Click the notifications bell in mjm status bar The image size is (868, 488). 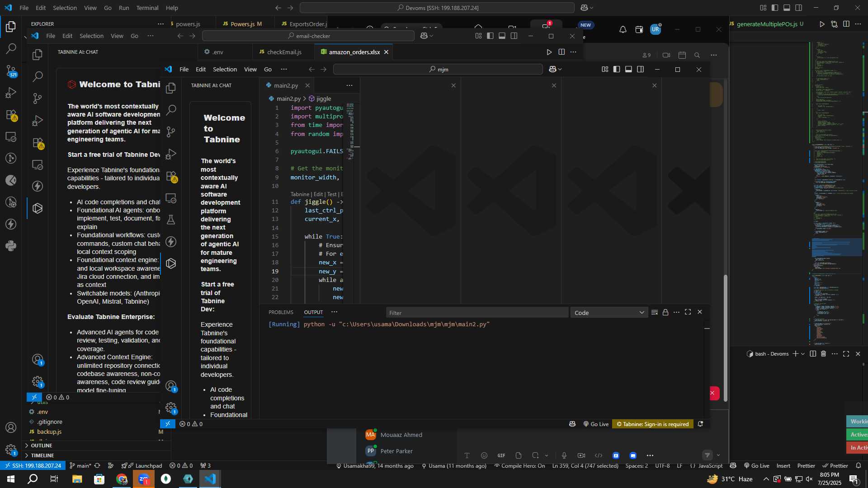pyautogui.click(x=700, y=424)
